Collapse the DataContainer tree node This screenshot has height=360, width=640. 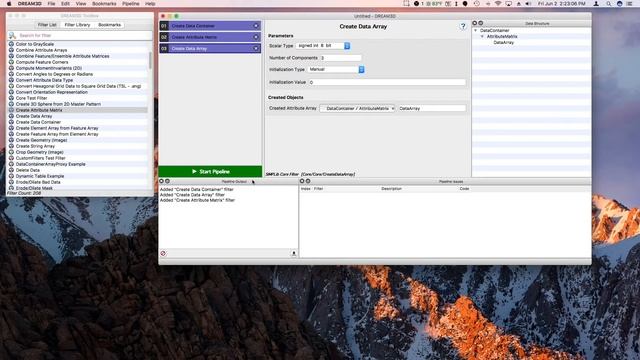click(476, 31)
